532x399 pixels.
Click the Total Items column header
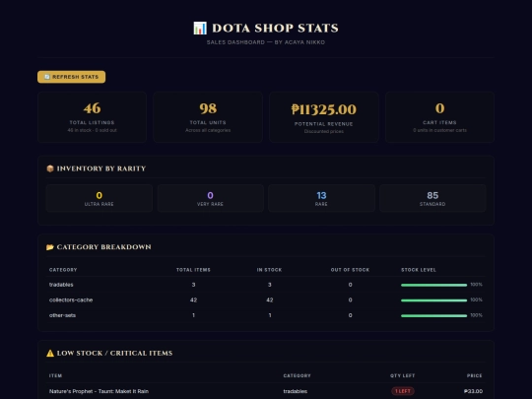(x=193, y=270)
